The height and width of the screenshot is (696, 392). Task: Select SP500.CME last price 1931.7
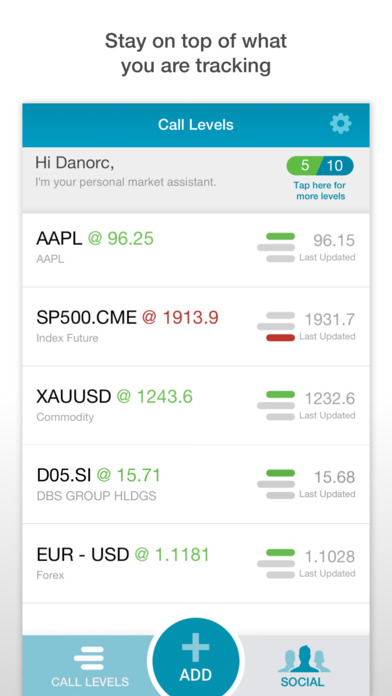pos(329,320)
